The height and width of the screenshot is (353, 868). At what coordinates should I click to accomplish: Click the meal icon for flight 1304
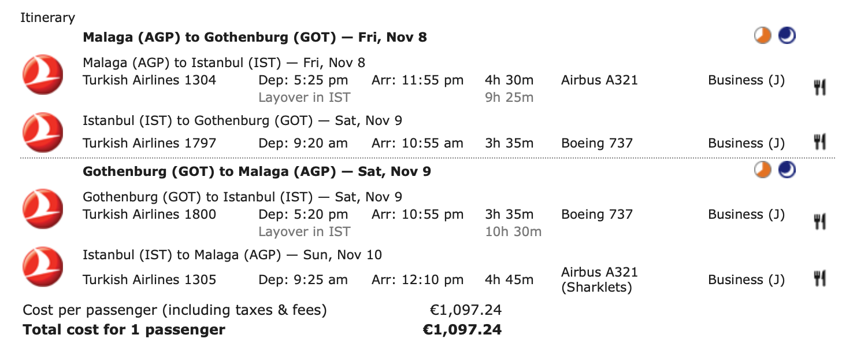tap(820, 87)
